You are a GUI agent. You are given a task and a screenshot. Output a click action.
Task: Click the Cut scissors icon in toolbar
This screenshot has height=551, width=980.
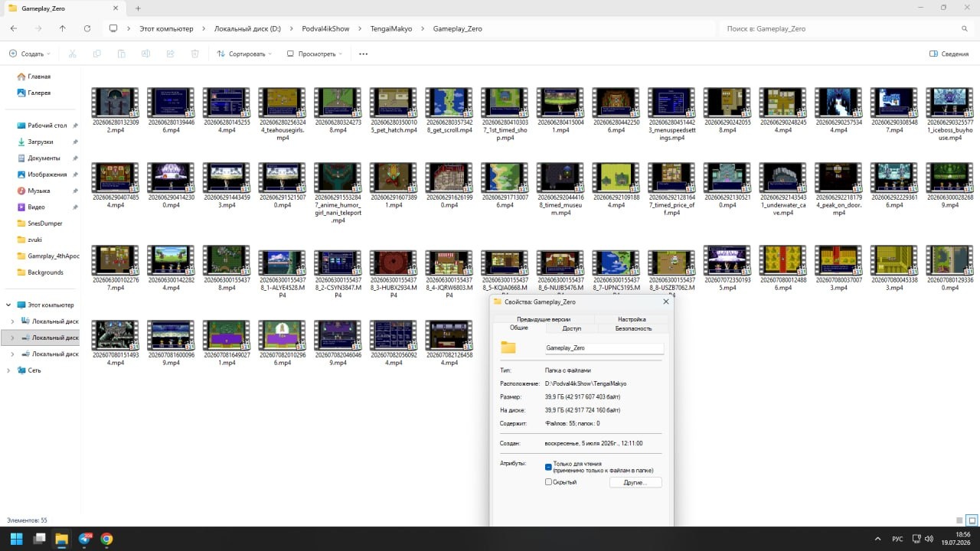coord(73,54)
